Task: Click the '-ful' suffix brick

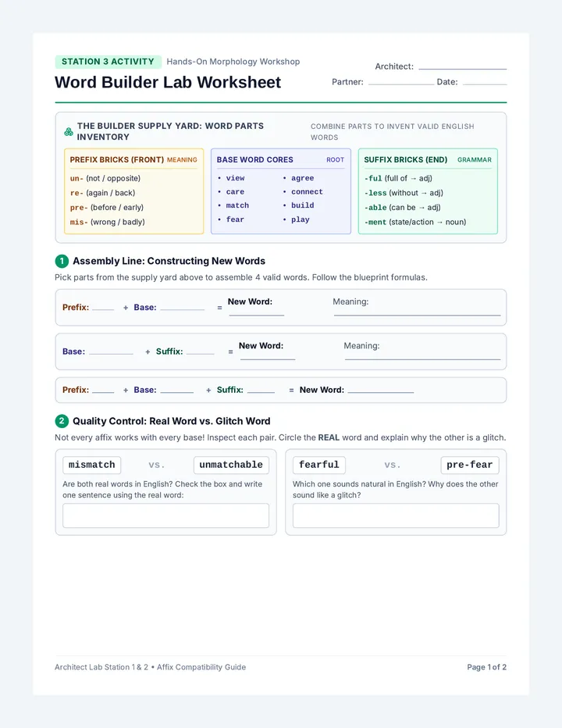Action: [398, 178]
